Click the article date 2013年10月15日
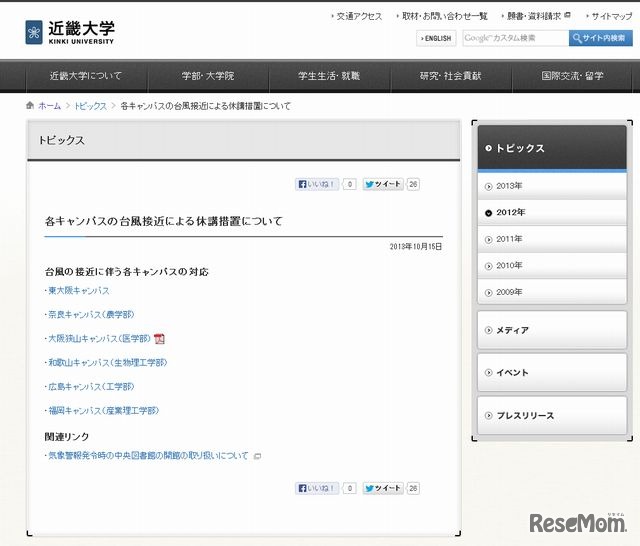 pos(416,246)
